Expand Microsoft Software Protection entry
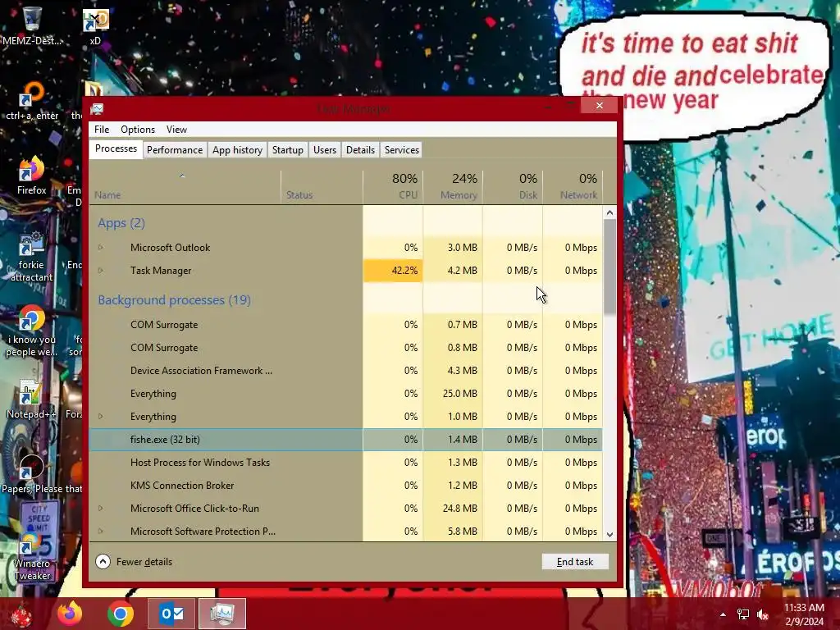 (x=100, y=532)
